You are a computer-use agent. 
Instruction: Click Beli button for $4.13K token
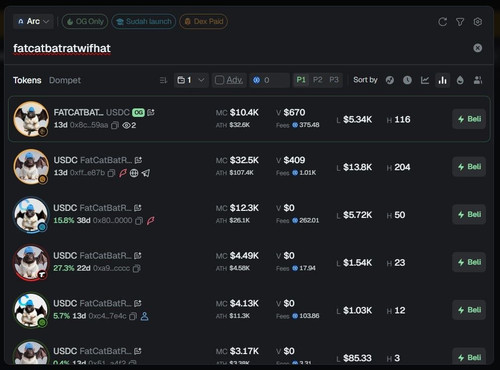469,310
